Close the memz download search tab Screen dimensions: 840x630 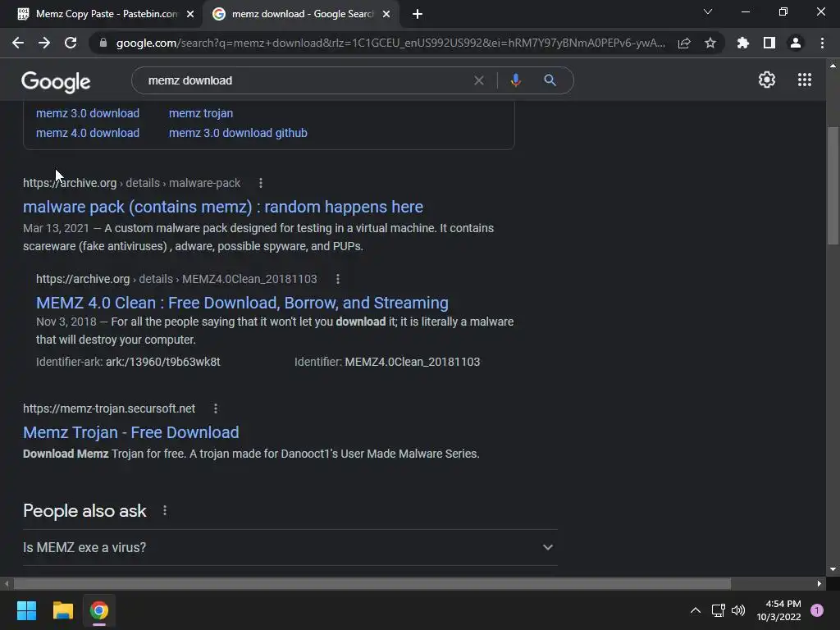click(386, 15)
